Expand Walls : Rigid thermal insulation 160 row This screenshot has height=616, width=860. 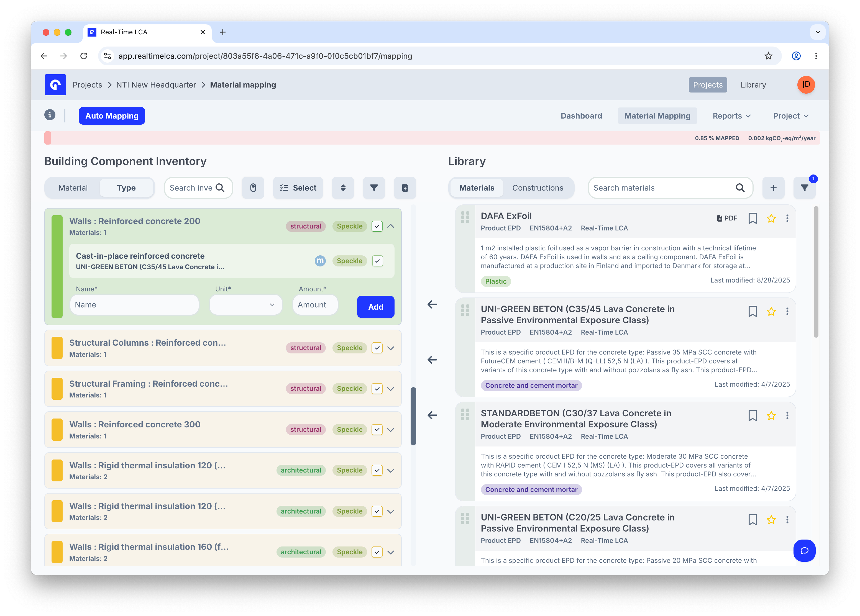click(x=391, y=552)
